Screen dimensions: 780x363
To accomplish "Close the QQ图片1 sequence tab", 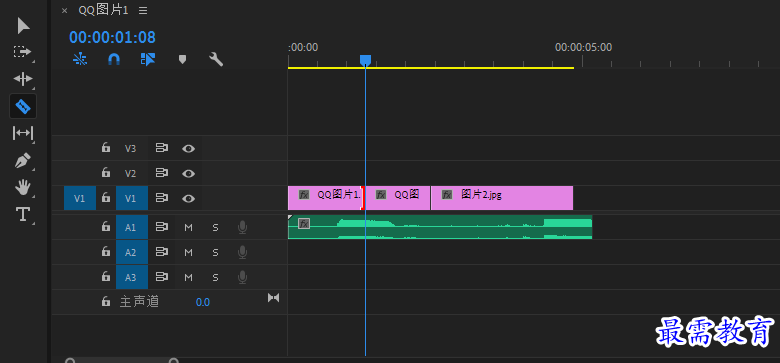I will click(x=64, y=10).
